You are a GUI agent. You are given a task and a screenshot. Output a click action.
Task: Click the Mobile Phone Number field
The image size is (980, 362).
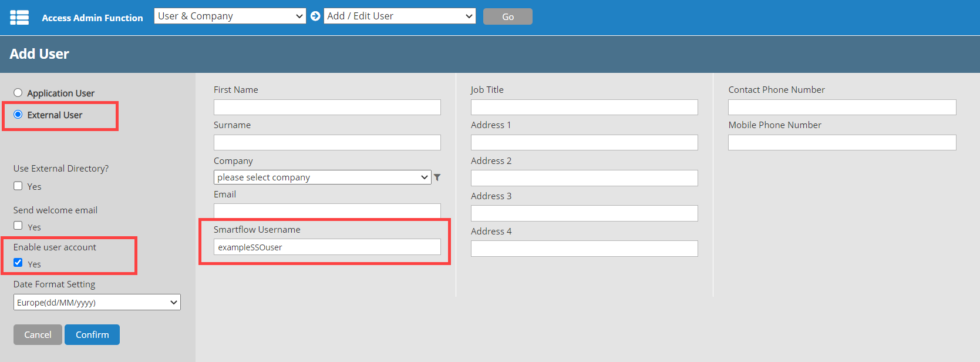point(842,142)
